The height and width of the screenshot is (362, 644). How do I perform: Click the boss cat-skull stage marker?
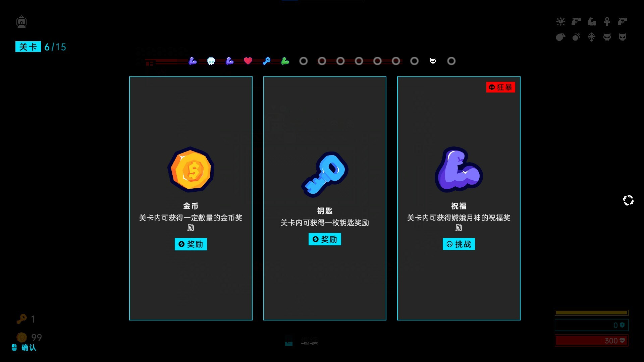tap(433, 61)
